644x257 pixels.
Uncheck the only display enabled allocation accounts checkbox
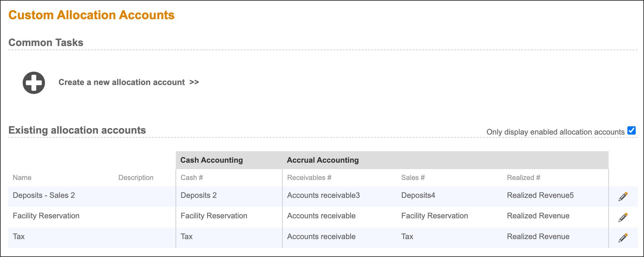(x=631, y=130)
